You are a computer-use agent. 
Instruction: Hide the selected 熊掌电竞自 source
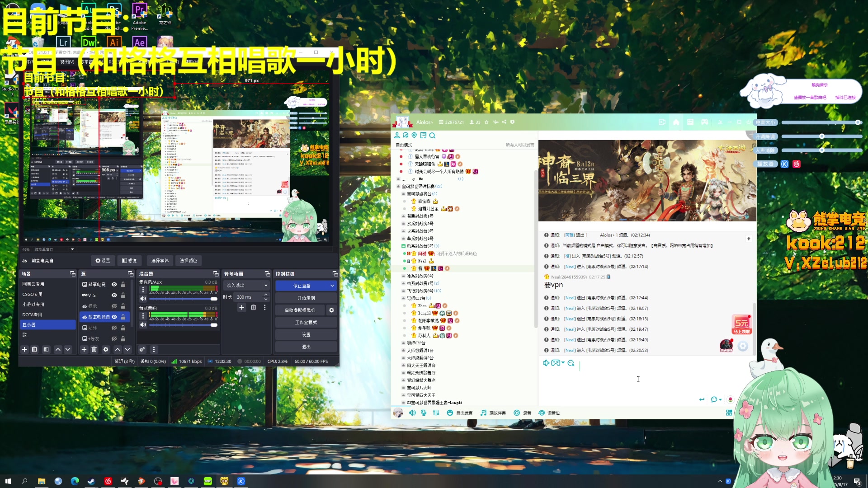click(114, 317)
